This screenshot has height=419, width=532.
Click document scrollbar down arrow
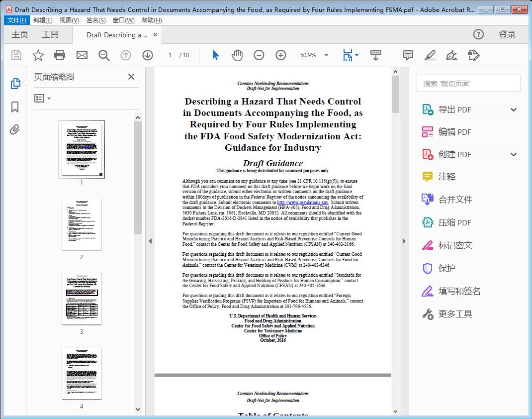pyautogui.click(x=395, y=411)
